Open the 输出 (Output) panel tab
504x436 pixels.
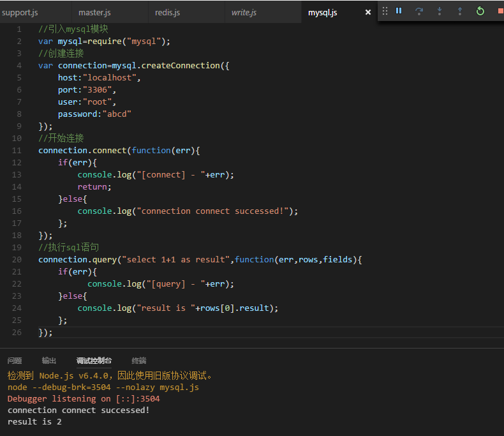[x=49, y=361]
